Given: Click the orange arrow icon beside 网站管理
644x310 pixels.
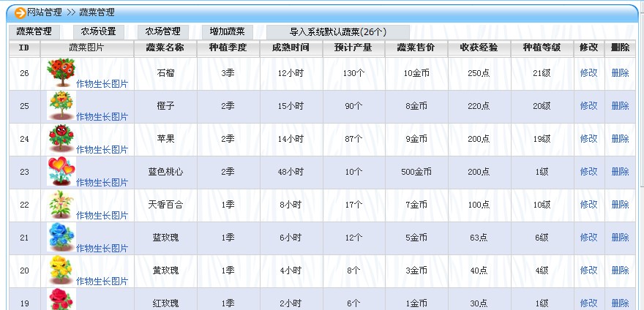Looking at the screenshot, I should [20, 12].
